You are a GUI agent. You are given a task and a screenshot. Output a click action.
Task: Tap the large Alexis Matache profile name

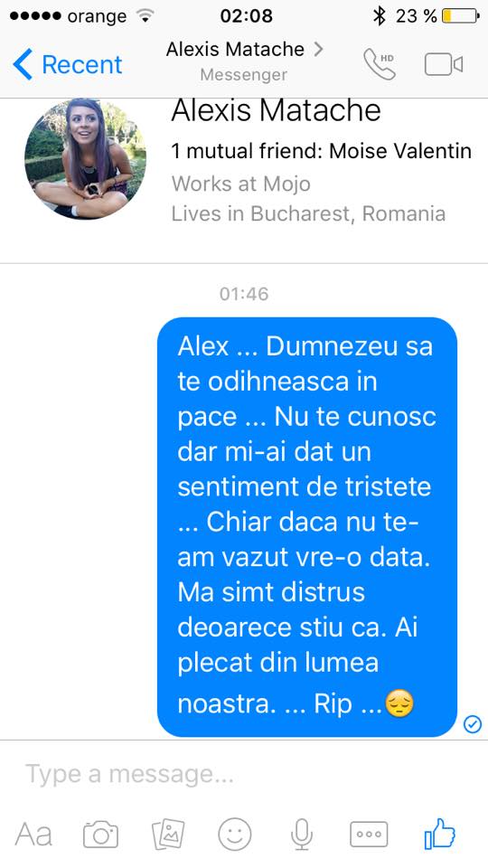pyautogui.click(x=277, y=109)
